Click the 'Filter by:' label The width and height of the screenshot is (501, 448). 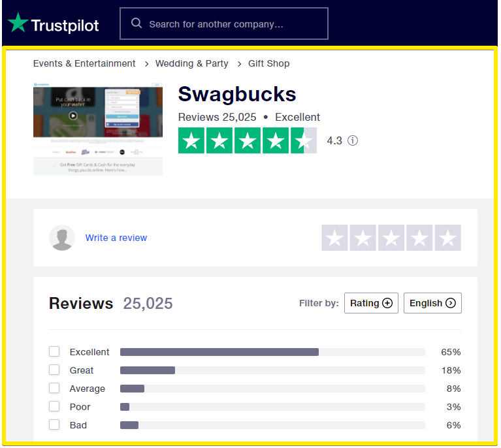(319, 303)
